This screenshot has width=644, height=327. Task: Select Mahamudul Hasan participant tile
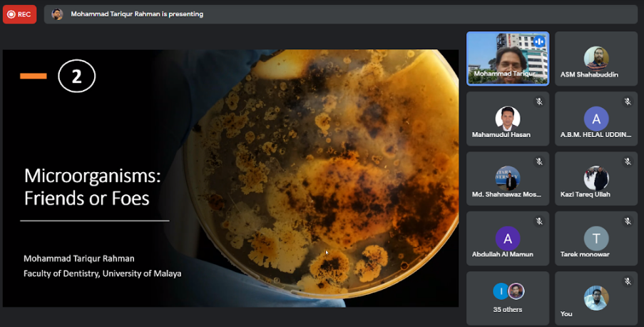[508, 119]
